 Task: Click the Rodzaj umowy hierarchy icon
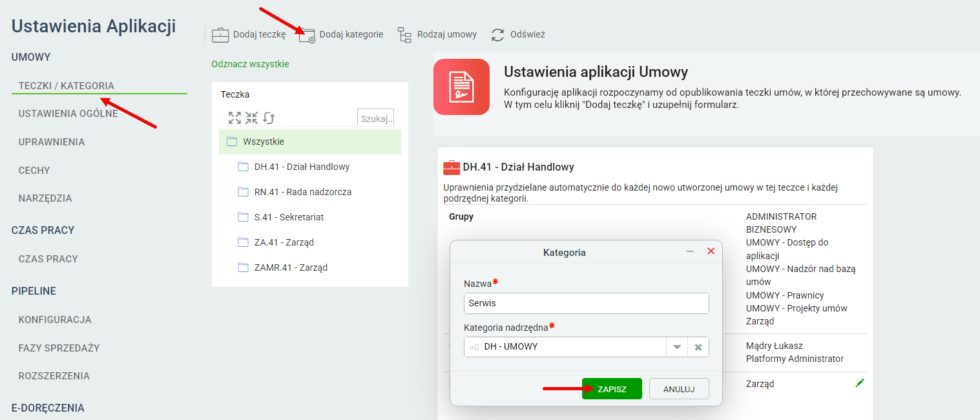tap(404, 35)
